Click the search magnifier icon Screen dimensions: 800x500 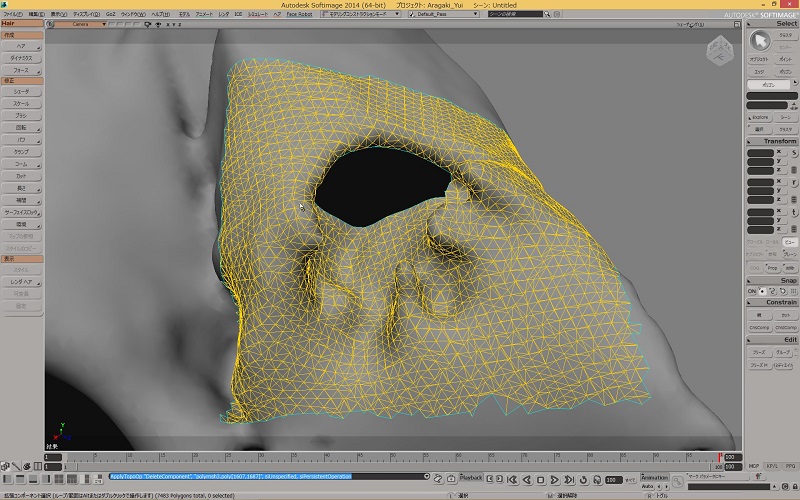click(x=547, y=14)
